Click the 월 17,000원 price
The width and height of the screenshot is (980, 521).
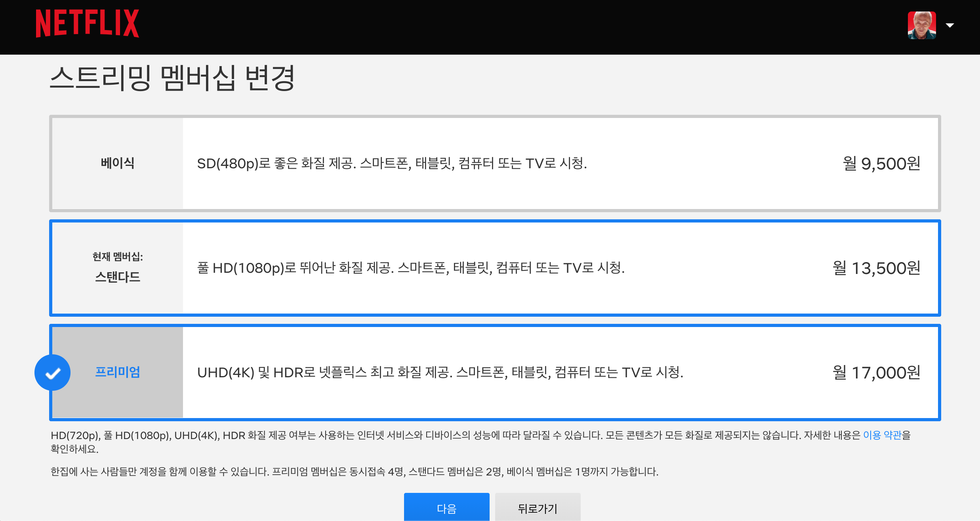tap(877, 373)
